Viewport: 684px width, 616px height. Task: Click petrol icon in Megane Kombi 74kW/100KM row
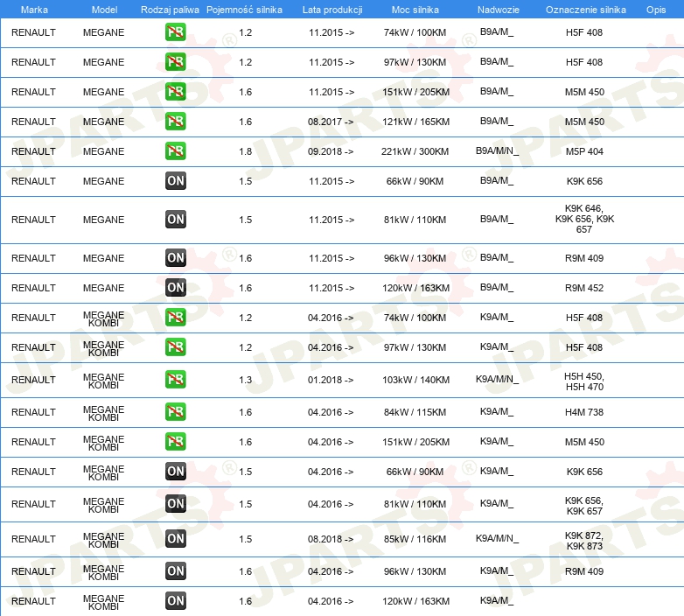175,317
